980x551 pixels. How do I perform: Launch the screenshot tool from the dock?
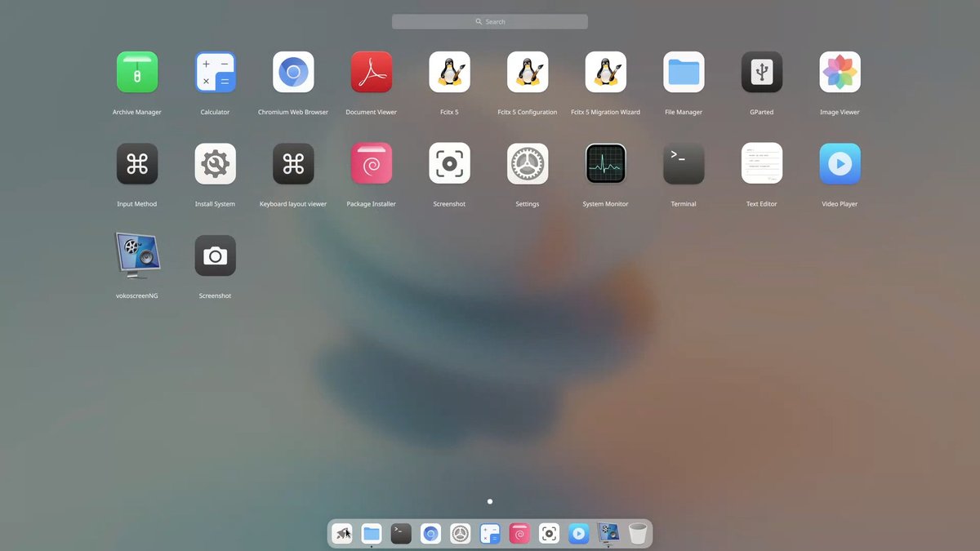click(549, 534)
